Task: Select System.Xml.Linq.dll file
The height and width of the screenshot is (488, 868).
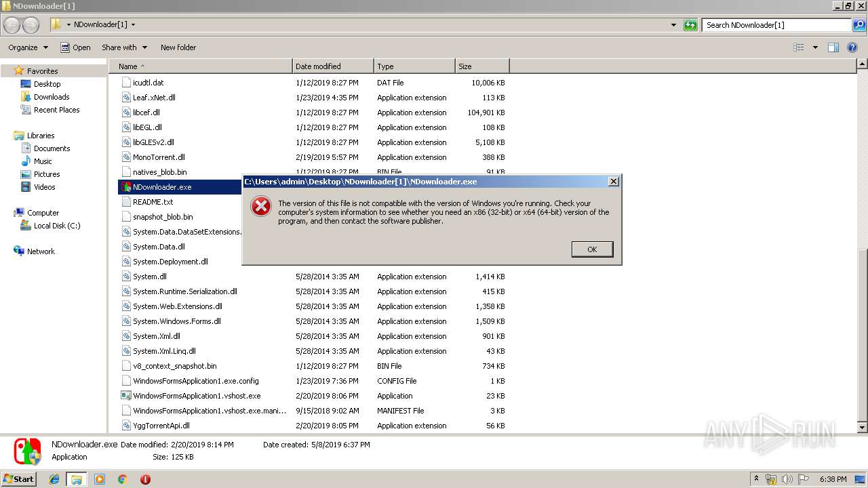Action: pyautogui.click(x=164, y=351)
